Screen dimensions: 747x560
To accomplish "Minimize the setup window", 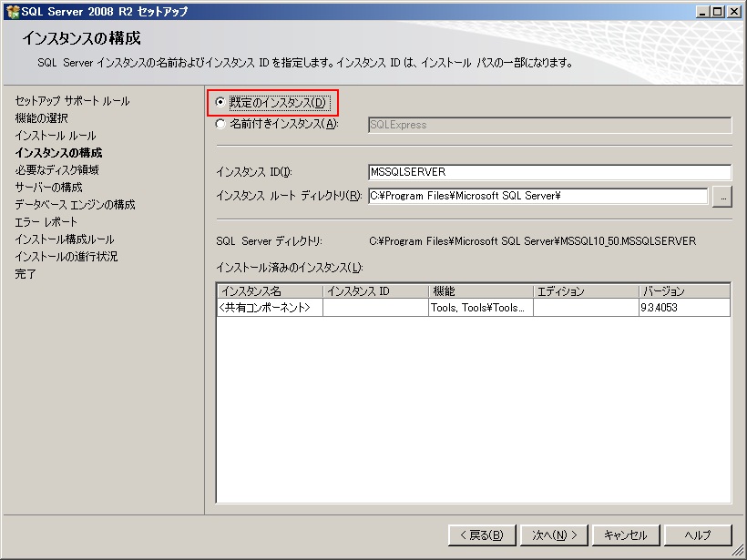I will point(701,12).
